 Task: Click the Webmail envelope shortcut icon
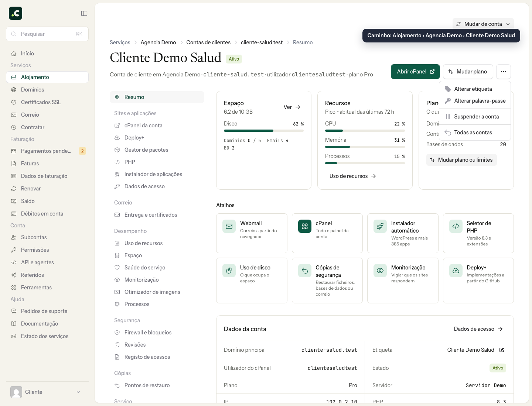click(229, 226)
